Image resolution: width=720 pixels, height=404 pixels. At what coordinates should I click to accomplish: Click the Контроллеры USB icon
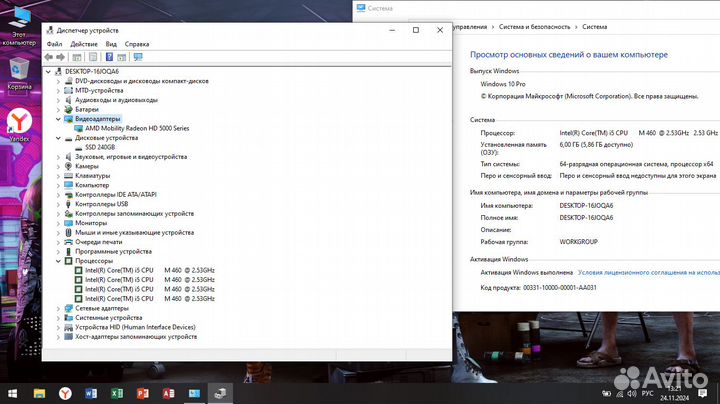(x=68, y=204)
